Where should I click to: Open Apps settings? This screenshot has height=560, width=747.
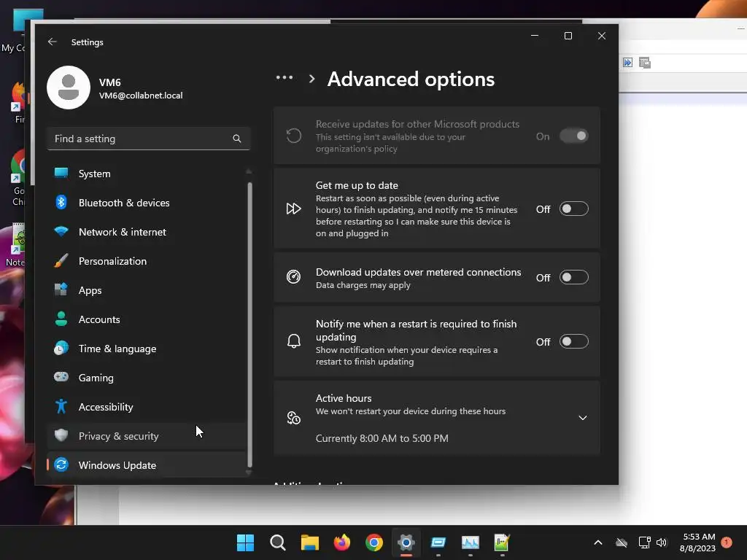click(147, 290)
